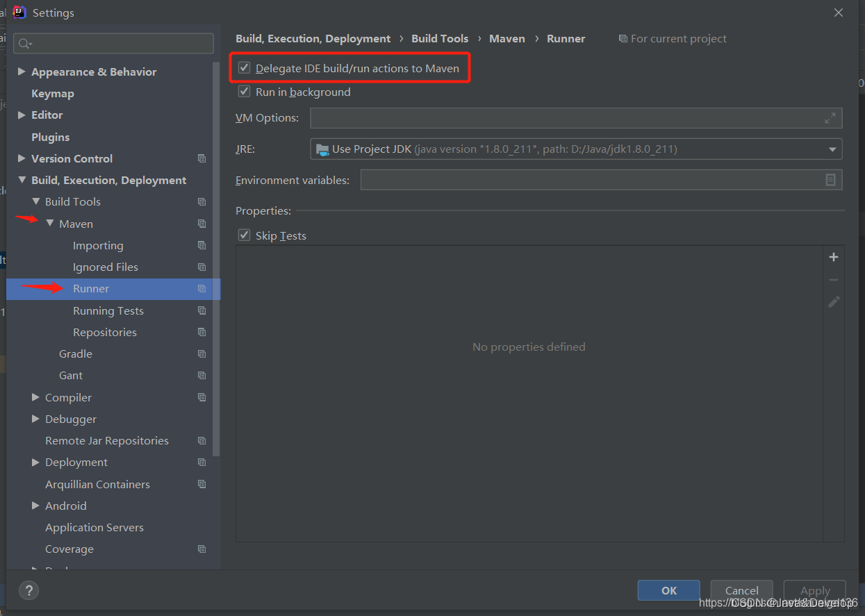Expand the VM Options field editor icon
The height and width of the screenshot is (616, 865).
[830, 118]
